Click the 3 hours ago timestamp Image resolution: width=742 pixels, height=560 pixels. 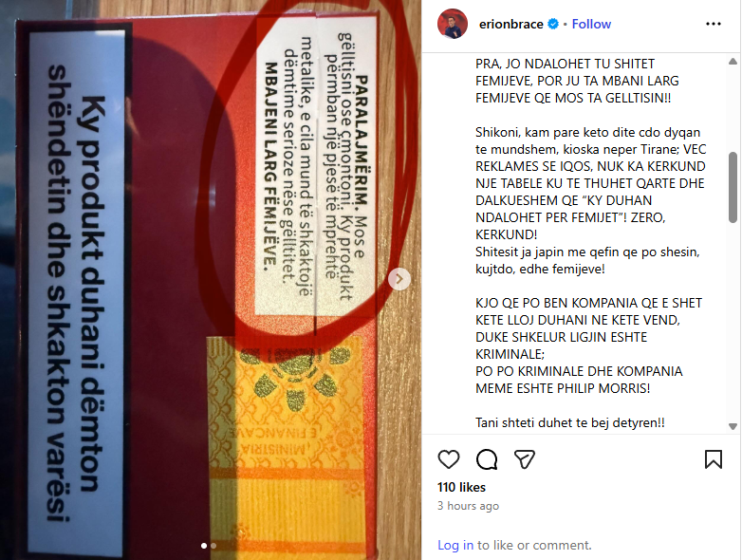(x=468, y=506)
